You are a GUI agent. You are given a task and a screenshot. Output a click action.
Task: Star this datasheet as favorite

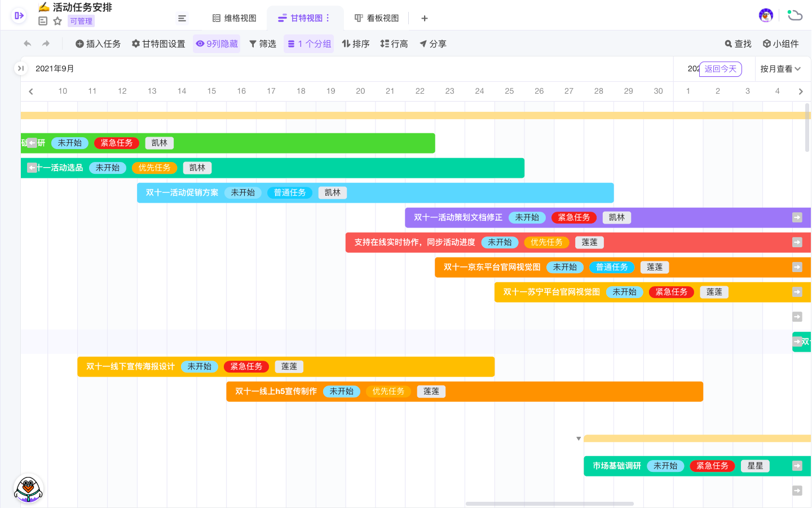coord(58,21)
